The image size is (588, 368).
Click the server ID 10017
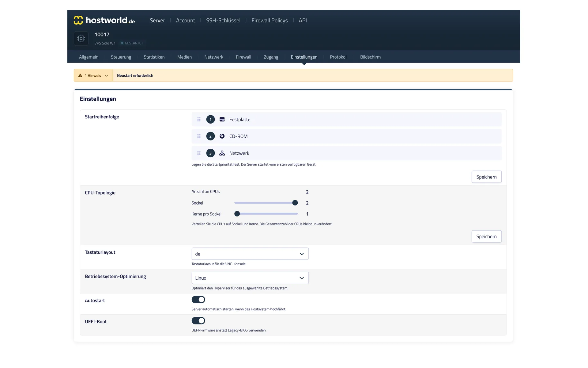click(102, 34)
